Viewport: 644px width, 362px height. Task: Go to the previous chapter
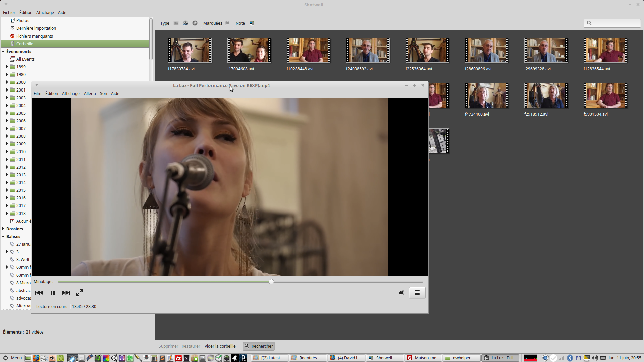click(39, 293)
